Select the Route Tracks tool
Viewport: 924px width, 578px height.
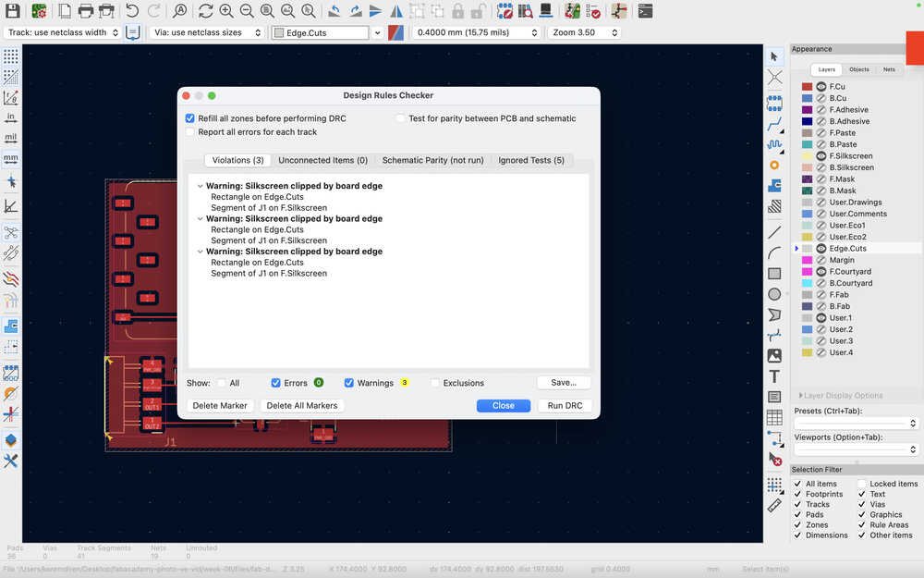774,124
